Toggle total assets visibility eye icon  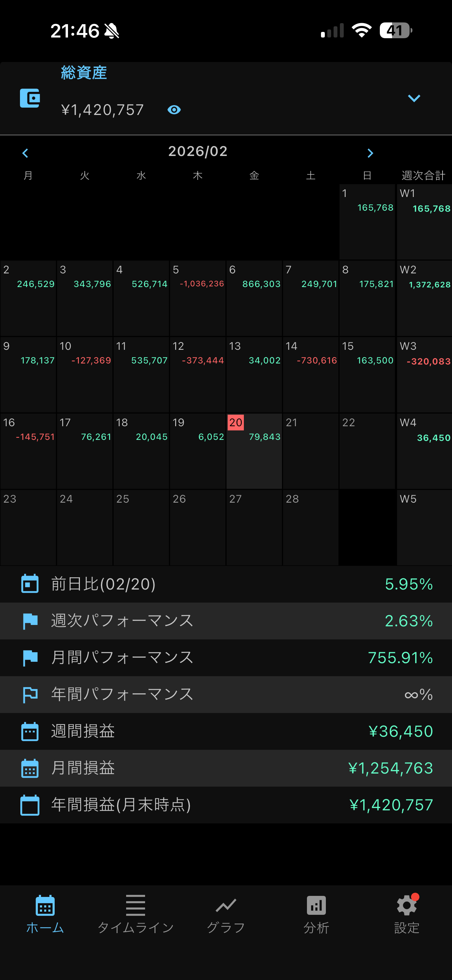coord(174,110)
